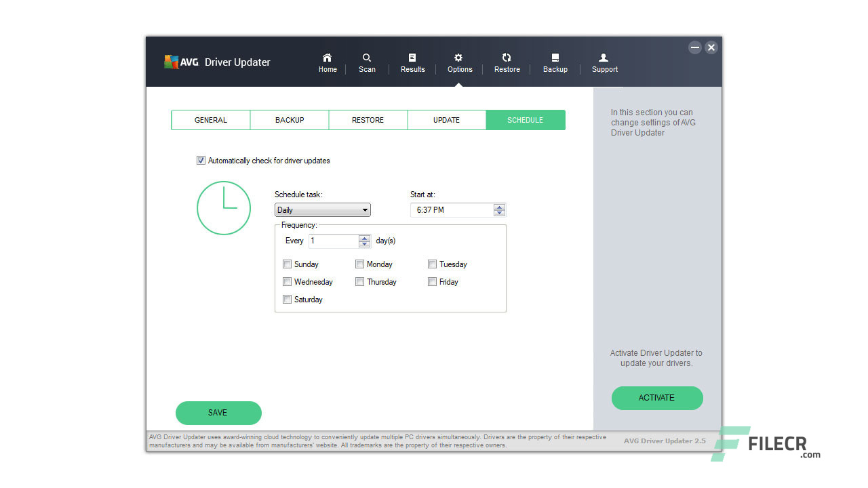Select the SCHEDULE tab
Viewport: 868px width, 488px height.
coord(526,120)
